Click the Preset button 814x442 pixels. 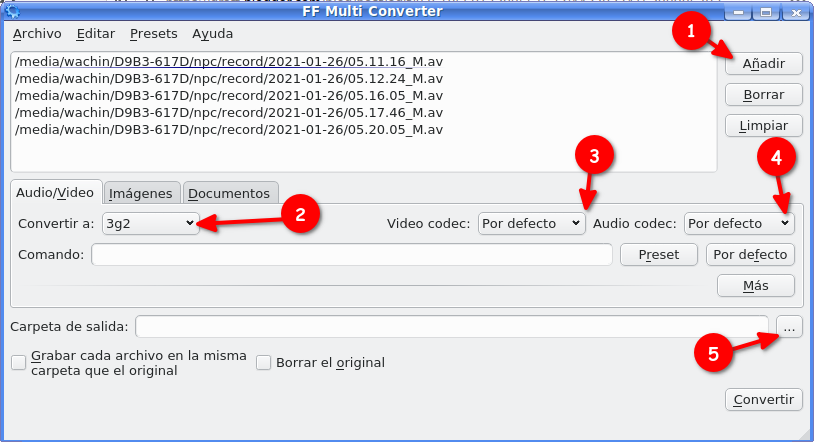(x=659, y=255)
